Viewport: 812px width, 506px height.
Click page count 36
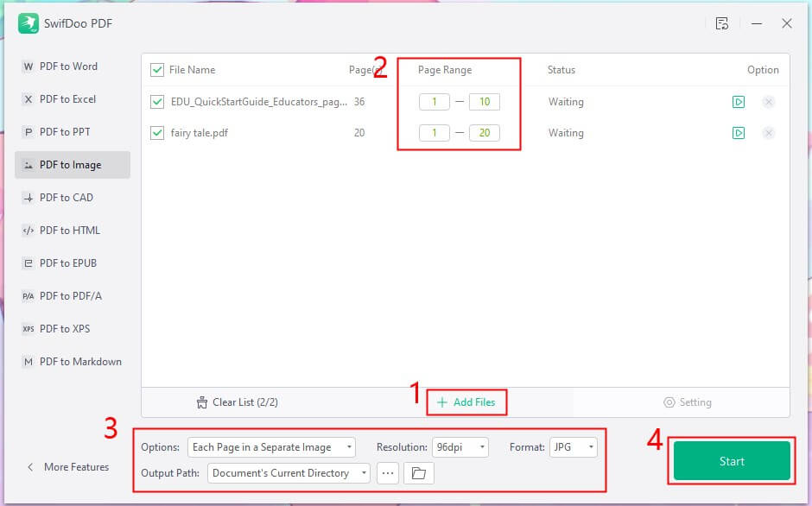[359, 102]
